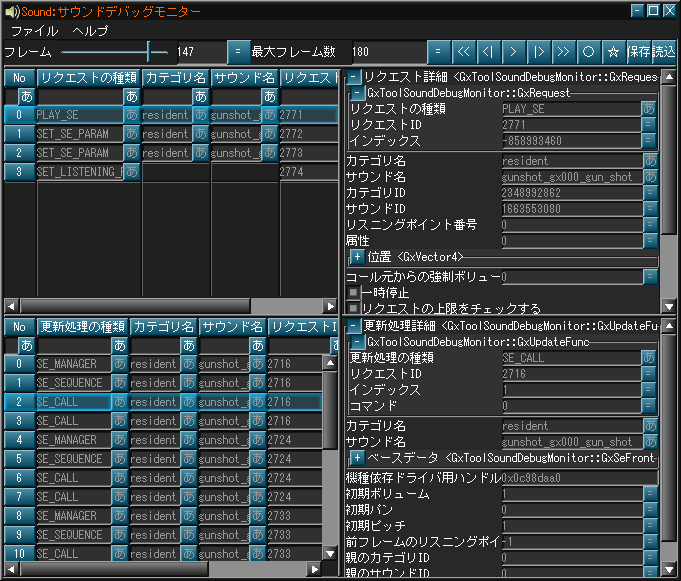Play frames with the > button
The height and width of the screenshot is (581, 681).
coord(514,52)
